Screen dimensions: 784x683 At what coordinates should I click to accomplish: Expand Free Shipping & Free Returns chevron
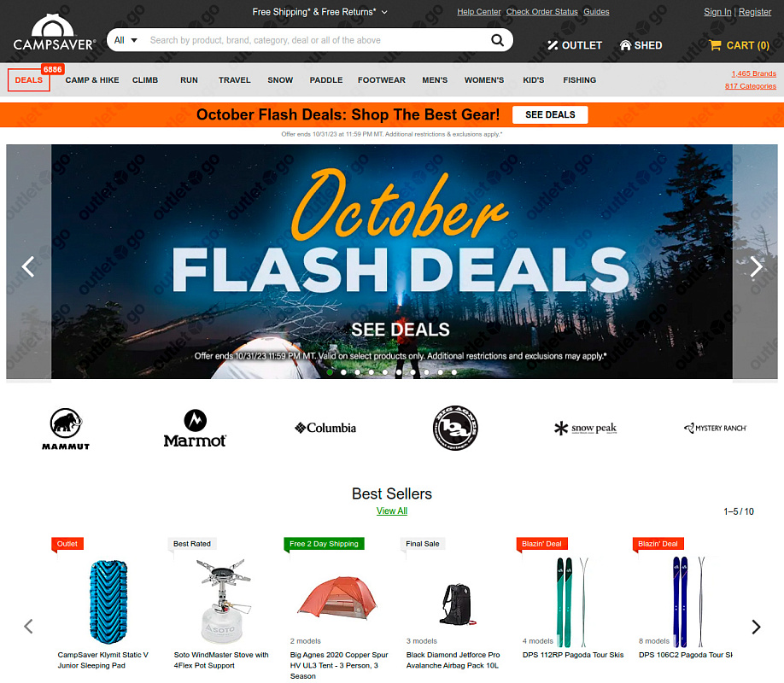384,12
